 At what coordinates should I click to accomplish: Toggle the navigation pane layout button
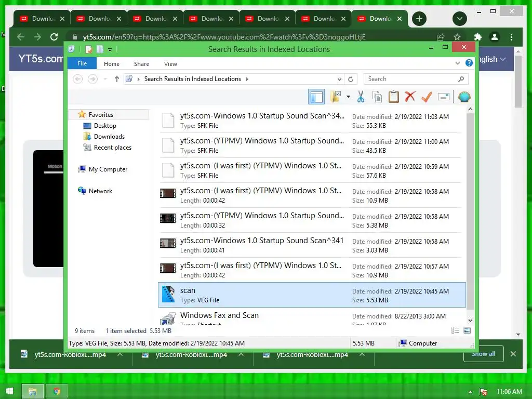point(316,97)
